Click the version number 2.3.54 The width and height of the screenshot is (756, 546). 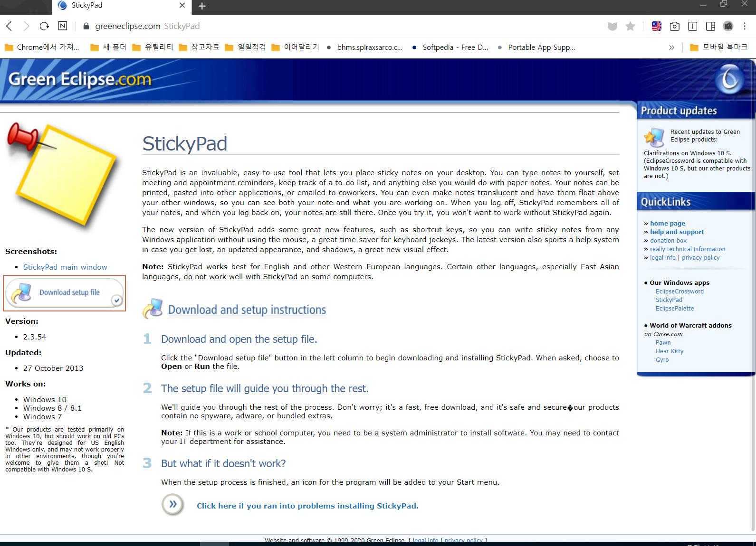tap(35, 337)
